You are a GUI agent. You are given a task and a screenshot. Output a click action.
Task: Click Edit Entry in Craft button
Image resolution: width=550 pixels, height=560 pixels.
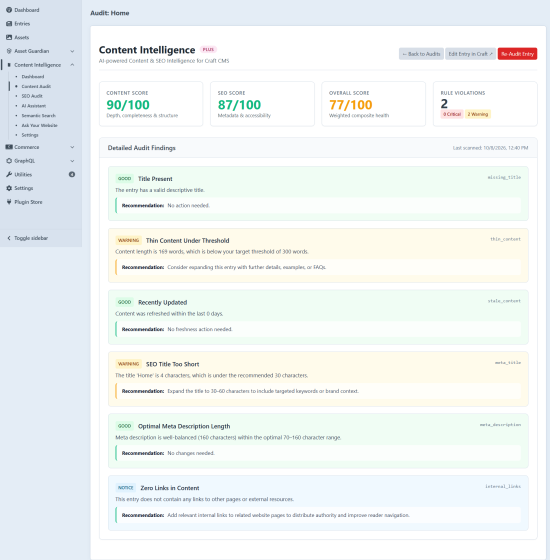point(470,54)
